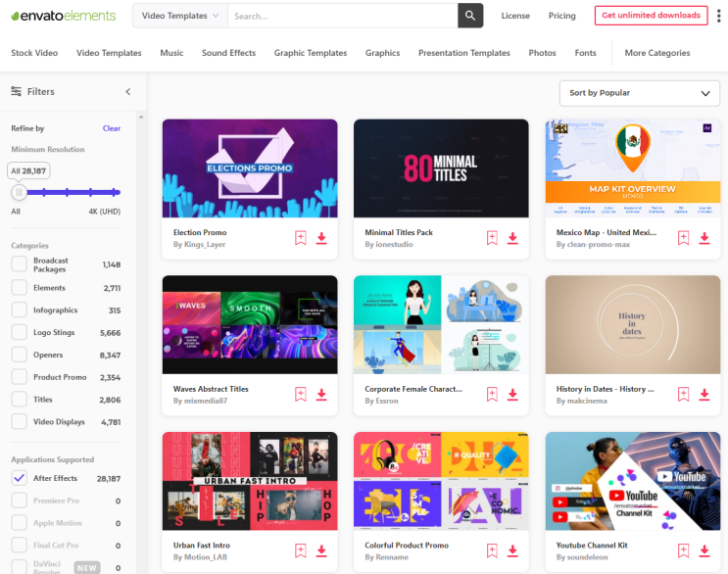Bookmark Corporate Female Character item

click(x=492, y=395)
